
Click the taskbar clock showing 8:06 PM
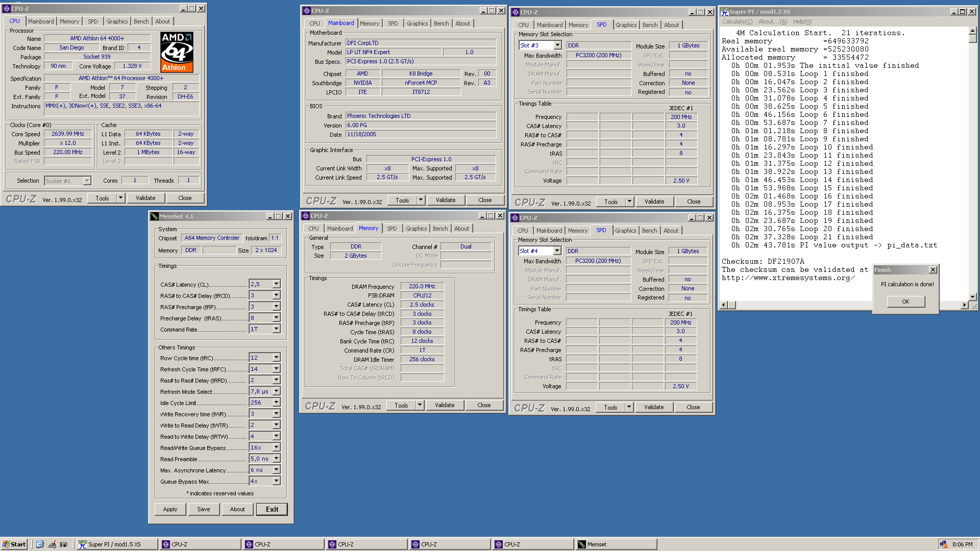(x=962, y=544)
